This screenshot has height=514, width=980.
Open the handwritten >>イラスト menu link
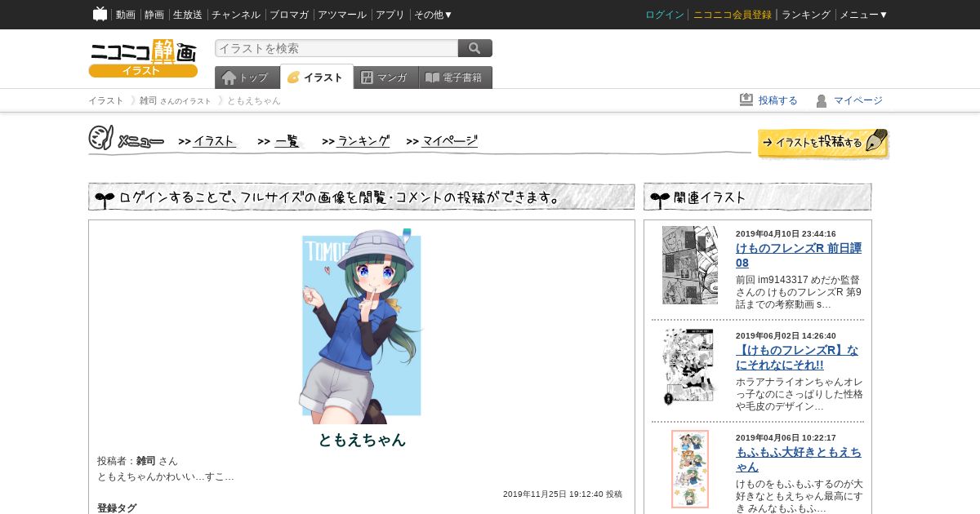(x=207, y=141)
